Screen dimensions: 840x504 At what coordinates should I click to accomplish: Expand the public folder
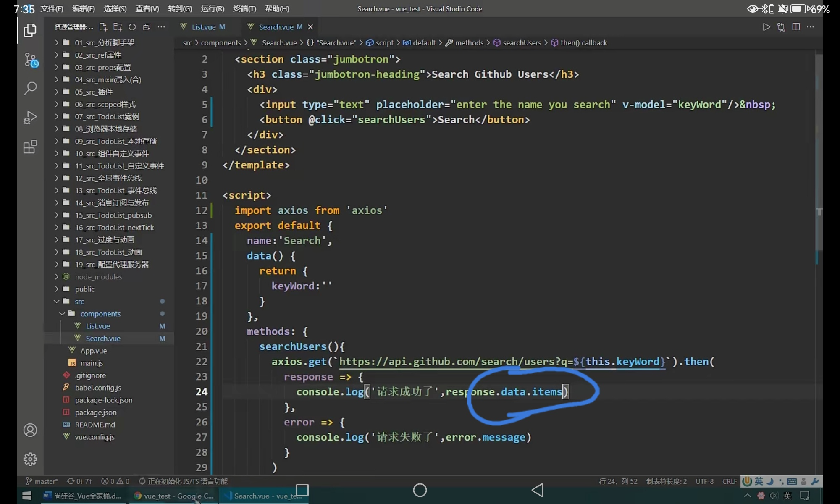click(84, 289)
